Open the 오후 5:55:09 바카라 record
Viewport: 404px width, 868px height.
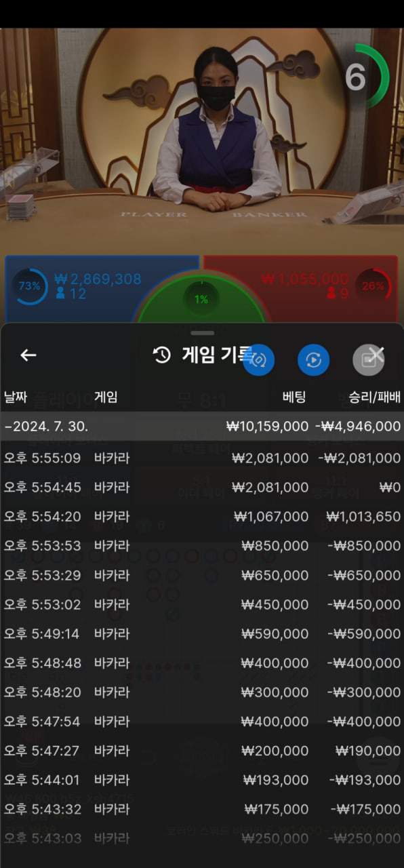click(x=202, y=458)
